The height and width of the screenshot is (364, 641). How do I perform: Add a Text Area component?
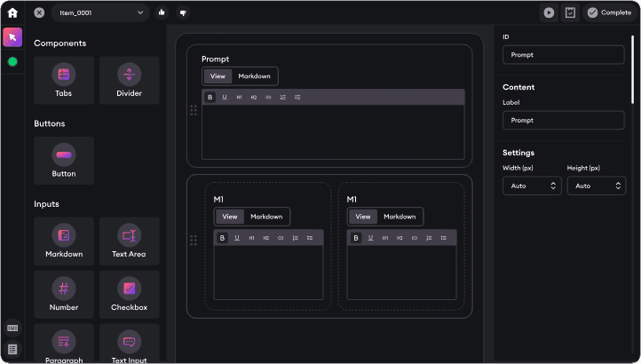(130, 241)
